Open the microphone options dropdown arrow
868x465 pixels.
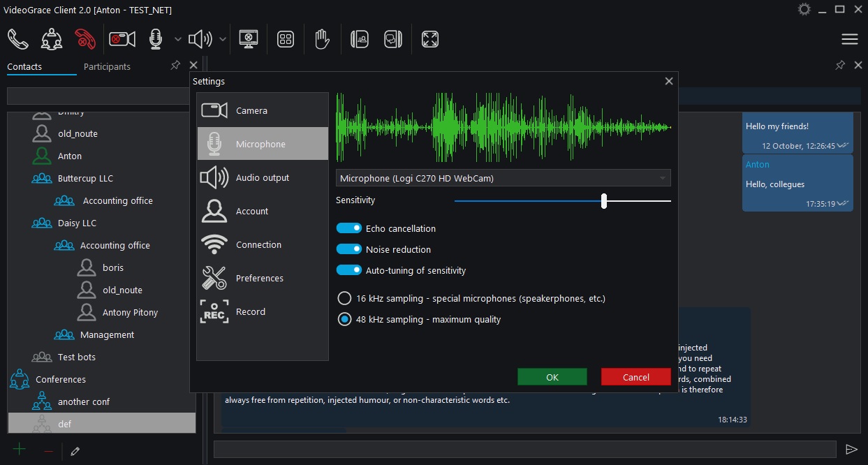(x=177, y=39)
